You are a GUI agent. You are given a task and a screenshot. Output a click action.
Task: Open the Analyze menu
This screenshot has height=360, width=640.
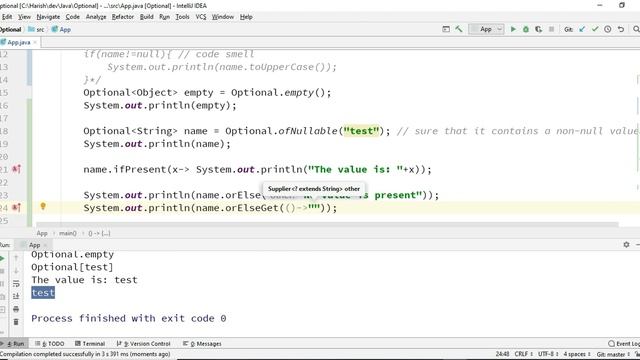click(x=96, y=17)
